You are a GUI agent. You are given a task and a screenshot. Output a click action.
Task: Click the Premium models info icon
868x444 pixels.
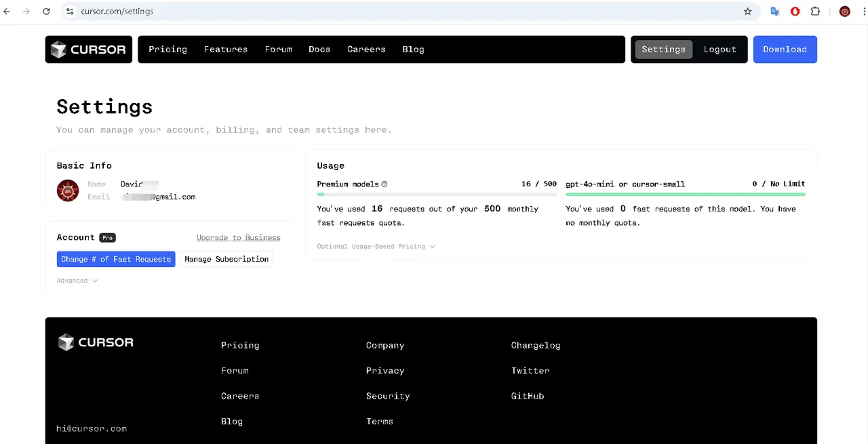point(384,184)
